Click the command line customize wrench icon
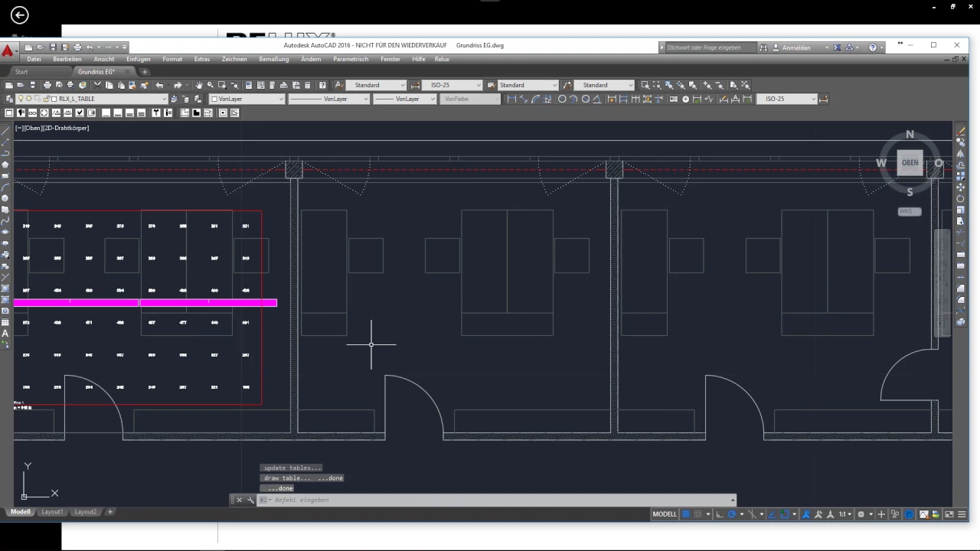The width and height of the screenshot is (980, 551). 250,500
